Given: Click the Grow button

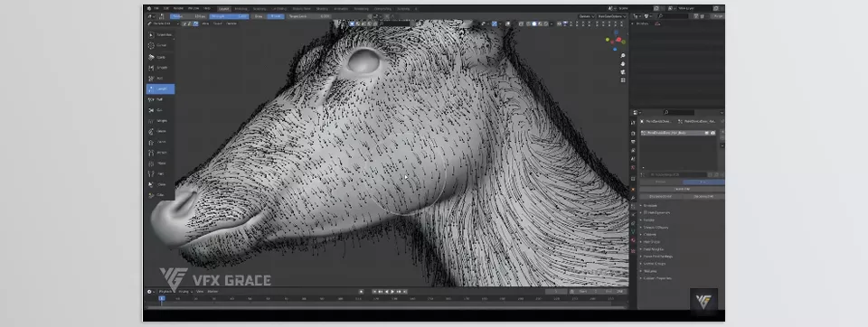Looking at the screenshot, I should [x=258, y=16].
